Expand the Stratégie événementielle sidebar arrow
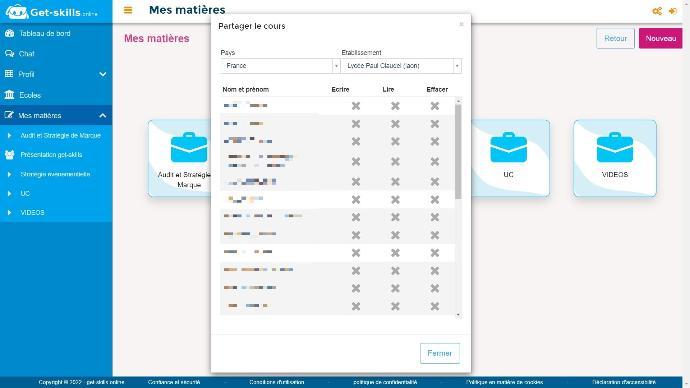 tap(9, 174)
